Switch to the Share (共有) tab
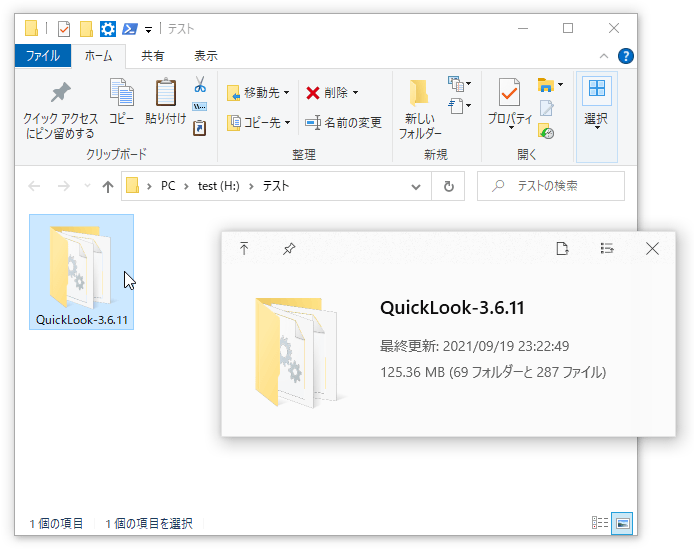Image resolution: width=694 pixels, height=550 pixels. pyautogui.click(x=153, y=56)
